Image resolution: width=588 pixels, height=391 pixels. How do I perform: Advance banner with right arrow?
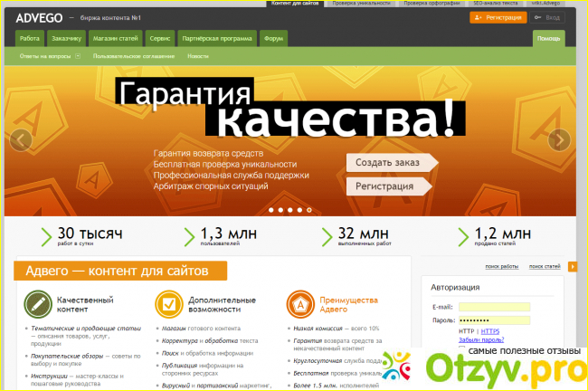[x=560, y=139]
